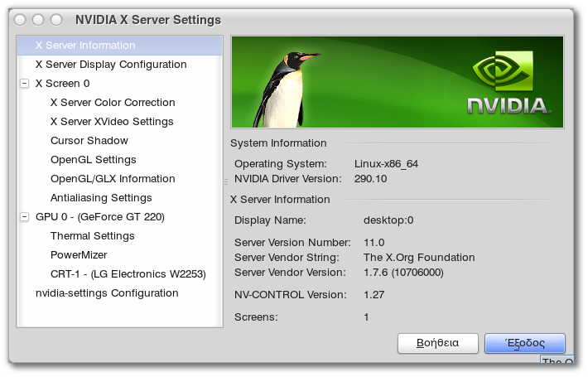588x377 pixels.
Task: Click the Linux-x86_64 operating system value
Action: coord(386,164)
